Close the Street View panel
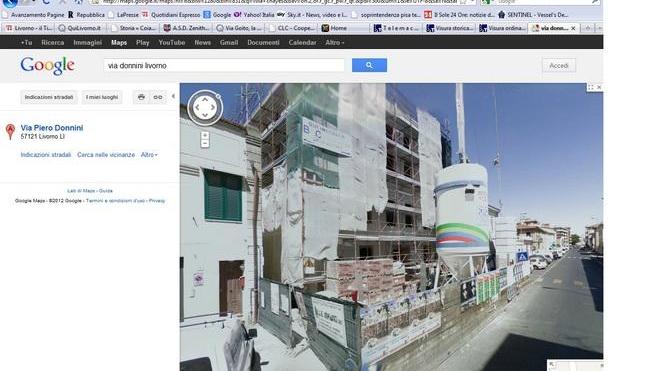Image resolution: width=660 pixels, height=371 pixels. [x=599, y=87]
